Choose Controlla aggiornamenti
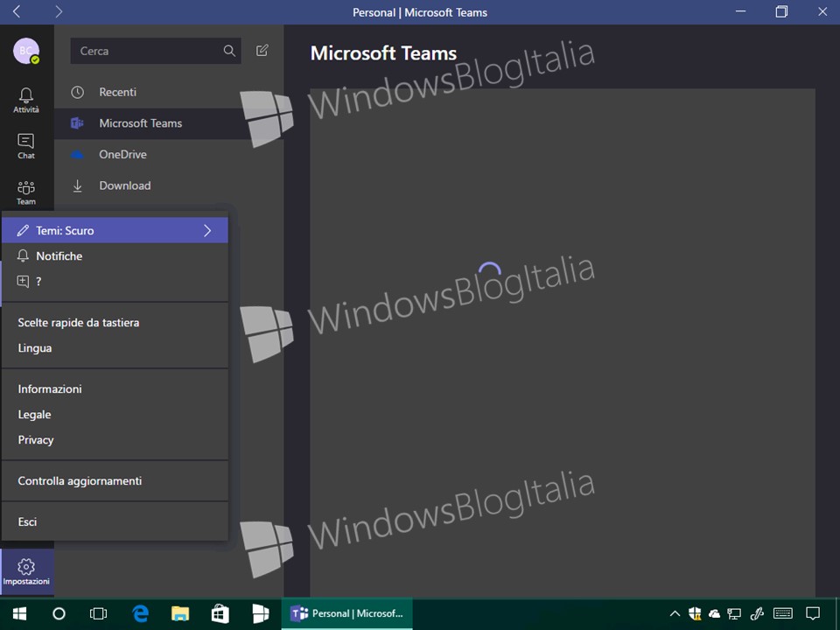The image size is (840, 630). pos(115,481)
